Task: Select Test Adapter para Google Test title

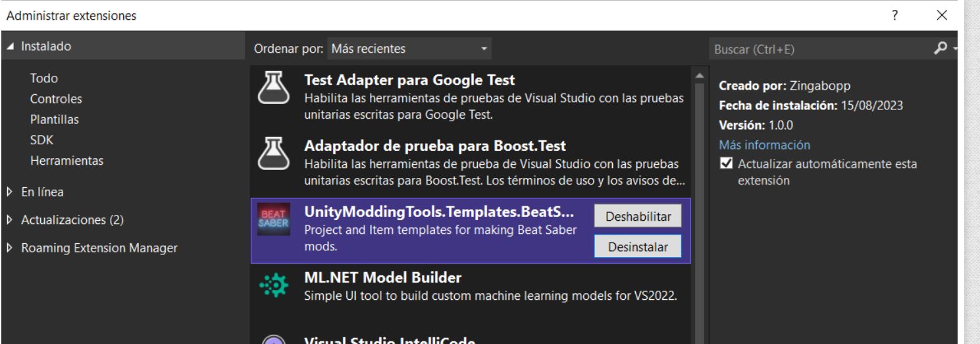Action: [409, 80]
